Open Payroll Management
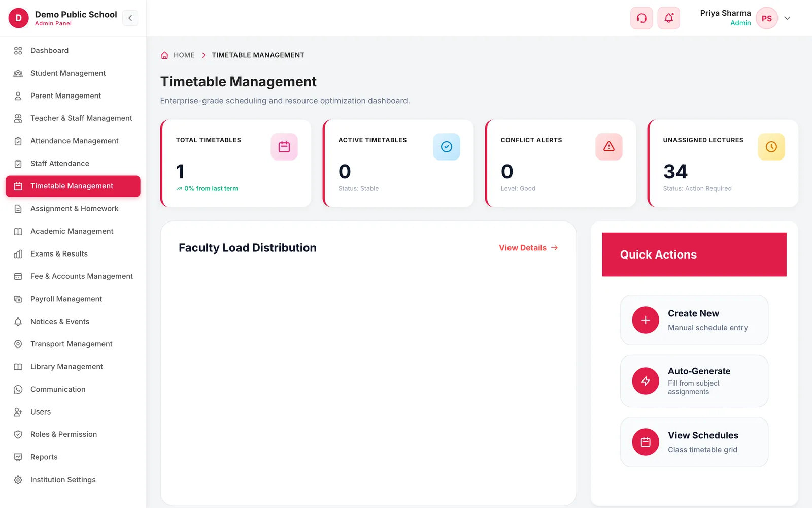The image size is (812, 508). (73, 299)
